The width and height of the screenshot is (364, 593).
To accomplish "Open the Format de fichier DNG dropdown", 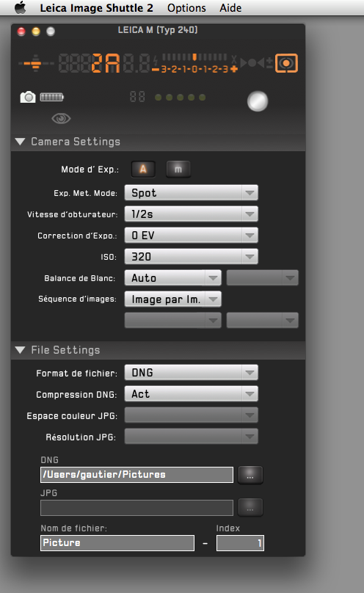I will pos(192,373).
